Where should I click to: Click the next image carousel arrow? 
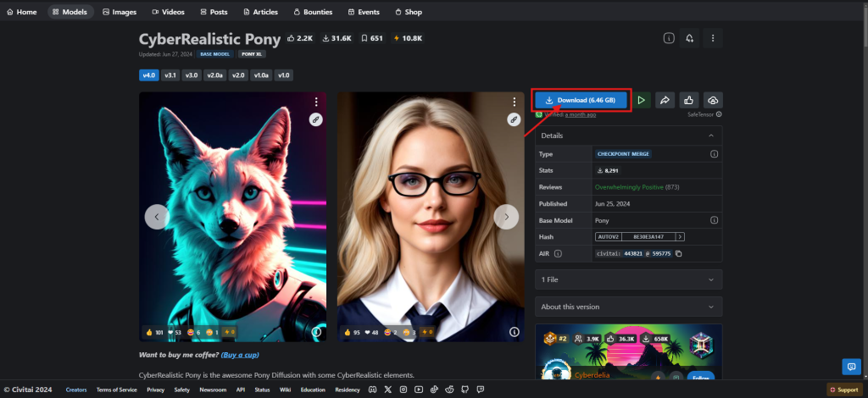(506, 217)
